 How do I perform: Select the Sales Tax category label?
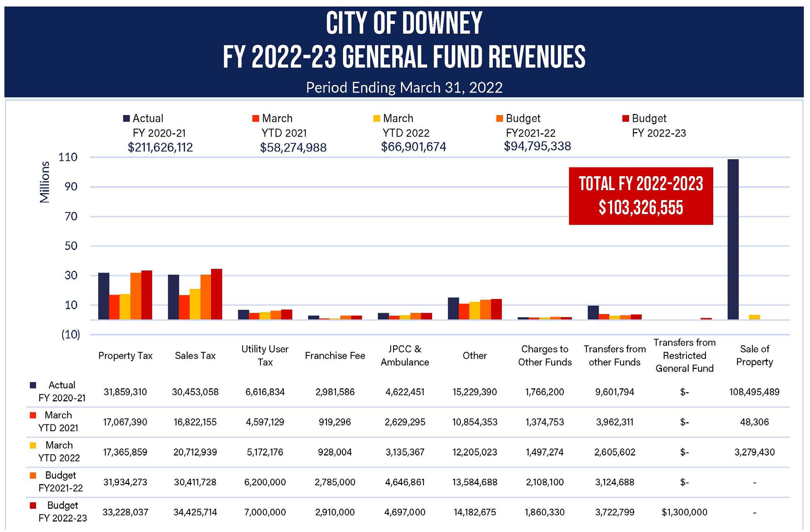(x=195, y=355)
